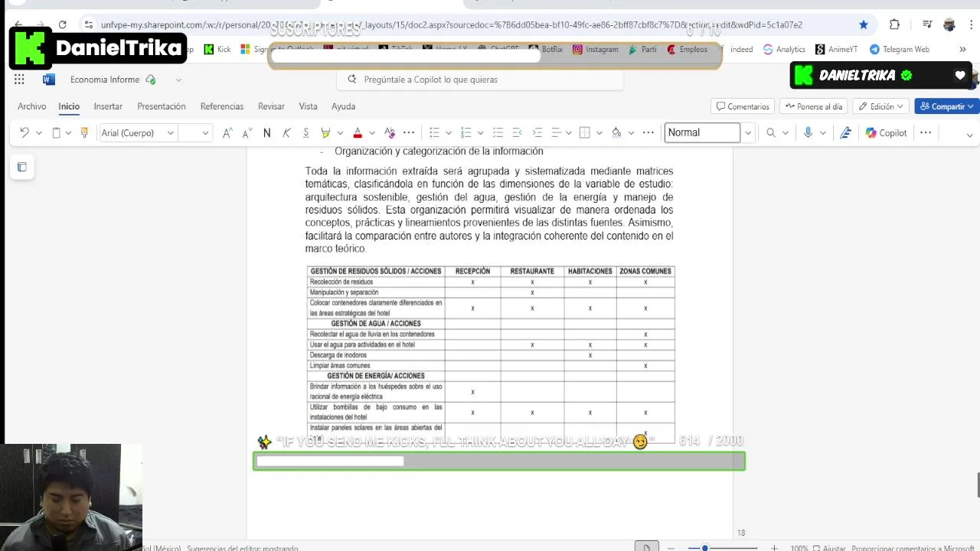This screenshot has width=980, height=551.
Task: Open the Editor pen icon
Action: pos(845,133)
